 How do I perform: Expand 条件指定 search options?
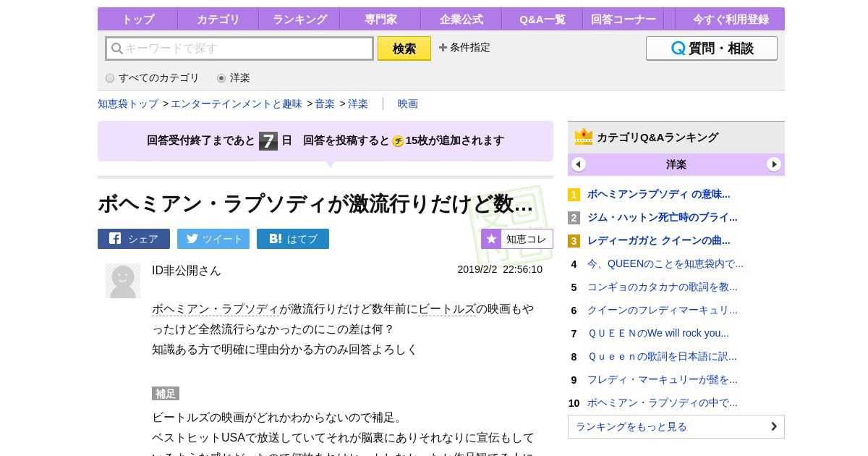click(464, 48)
